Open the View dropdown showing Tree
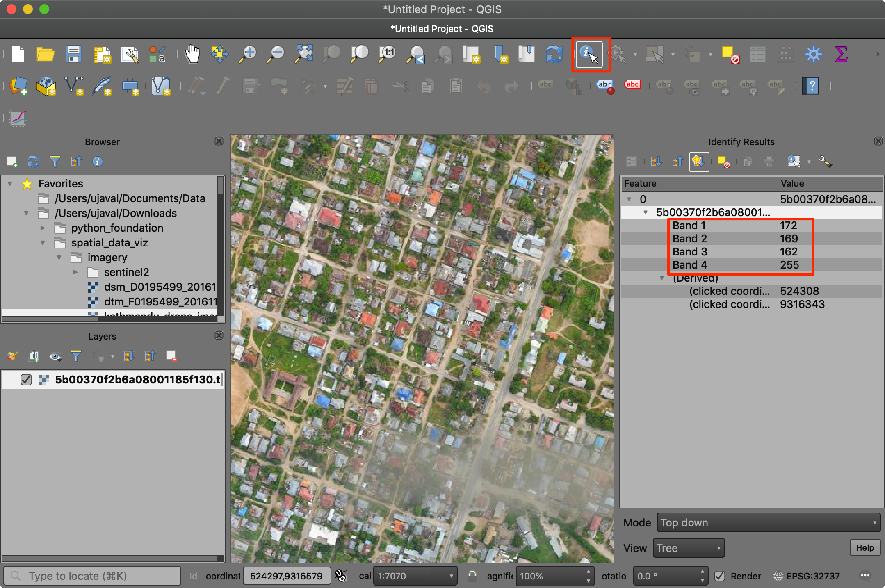Screen dimensions: 885x588 pyautogui.click(x=688, y=548)
